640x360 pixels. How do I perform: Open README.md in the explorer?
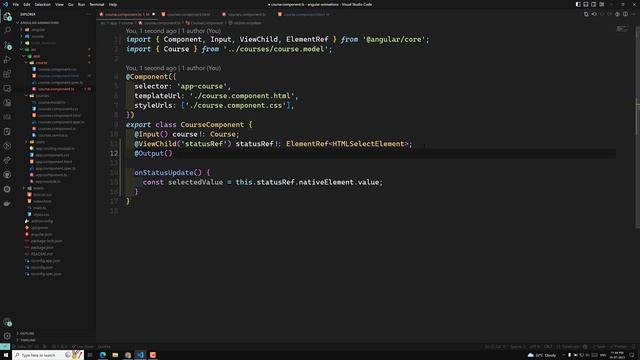point(42,254)
